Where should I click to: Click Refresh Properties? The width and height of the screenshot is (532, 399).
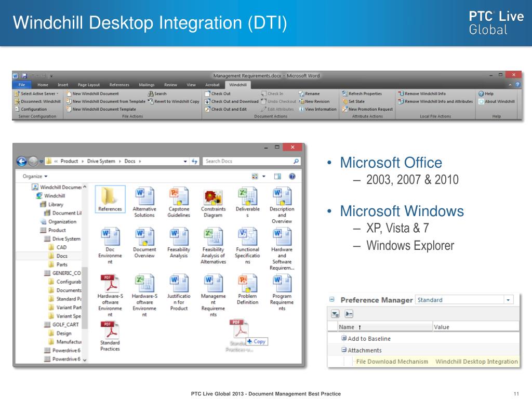(x=362, y=94)
